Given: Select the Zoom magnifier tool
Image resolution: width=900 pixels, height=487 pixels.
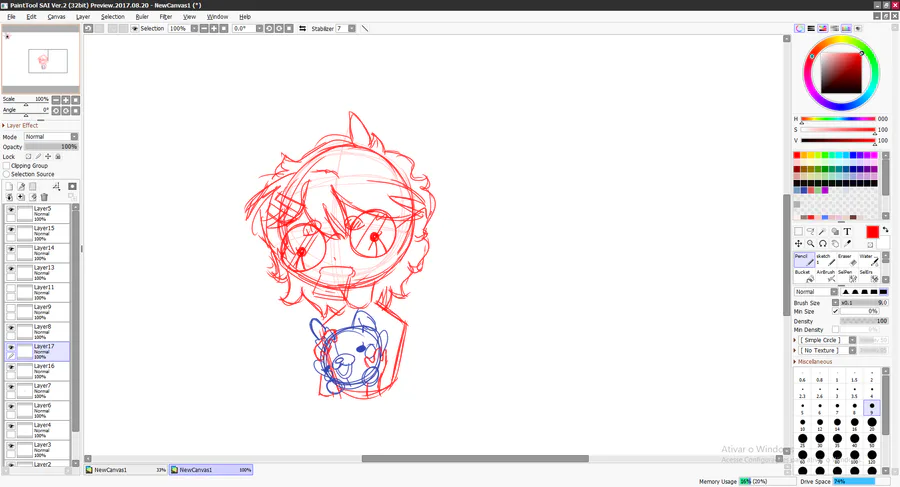Looking at the screenshot, I should tap(810, 244).
